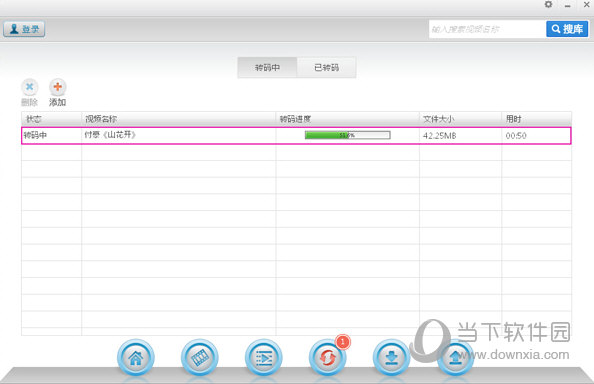Click the film strip video library icon
This screenshot has width=594, height=384.
(200, 357)
